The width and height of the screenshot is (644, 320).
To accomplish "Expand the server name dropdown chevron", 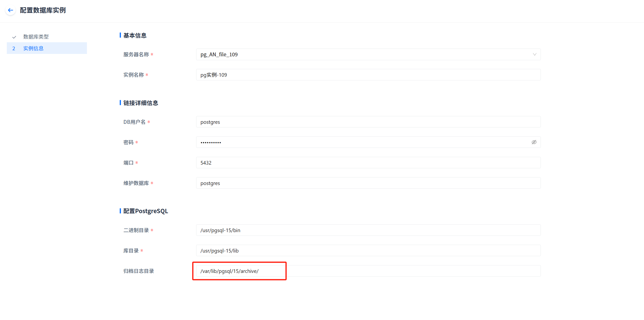I will click(x=534, y=54).
